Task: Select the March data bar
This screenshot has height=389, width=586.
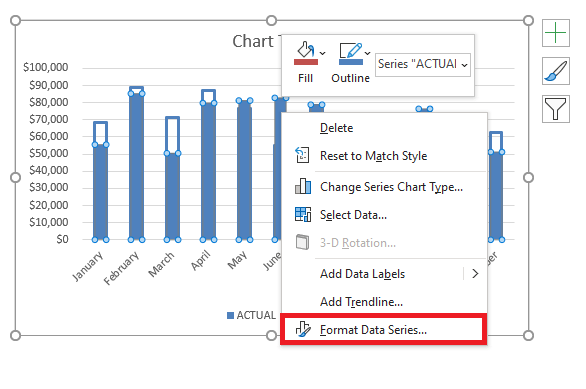Action: (x=172, y=197)
